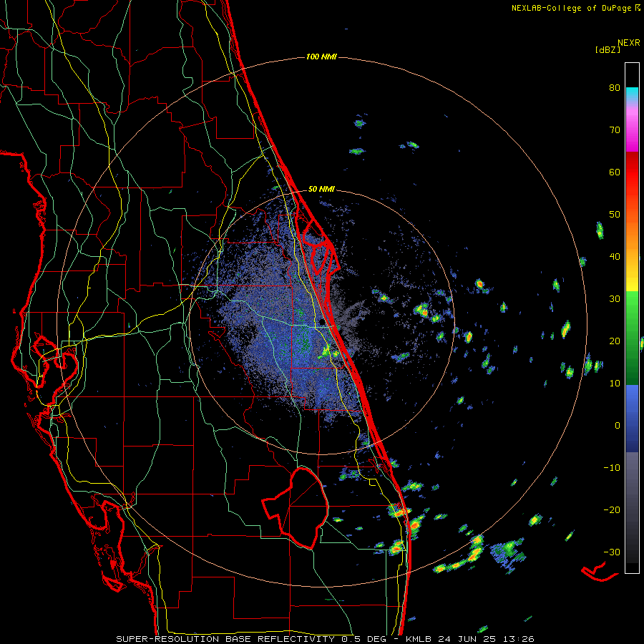Click the -30 value on the dBZ scale
Viewport: 644px width, 644px height.
click(x=612, y=552)
